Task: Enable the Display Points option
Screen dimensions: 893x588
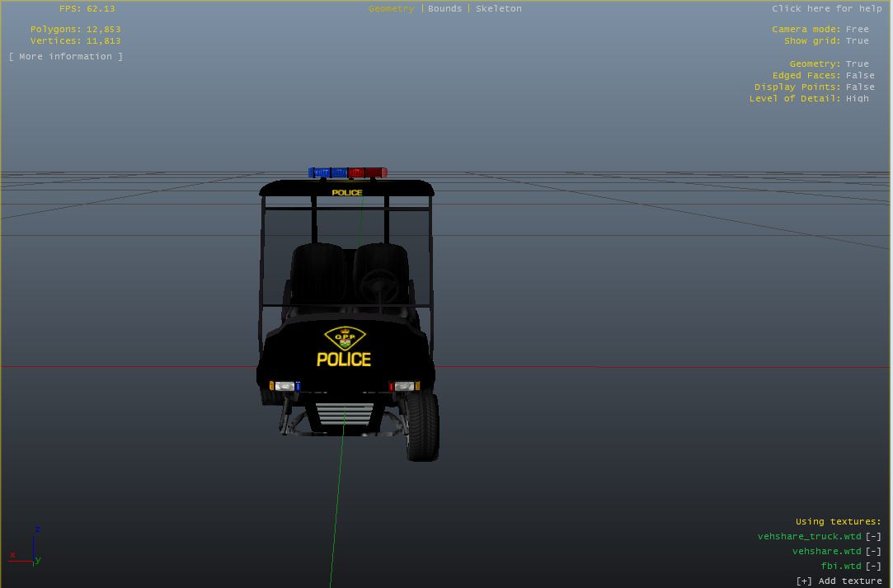Action: coord(859,87)
